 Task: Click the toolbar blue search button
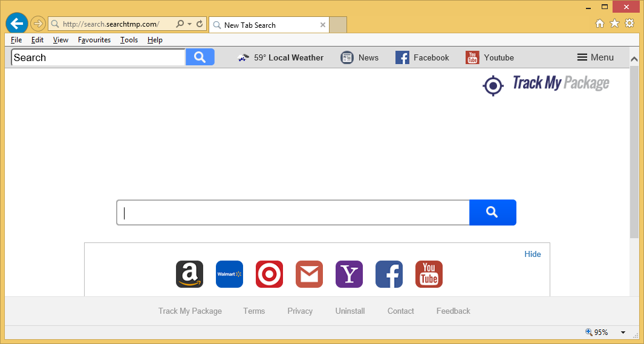[x=200, y=57]
